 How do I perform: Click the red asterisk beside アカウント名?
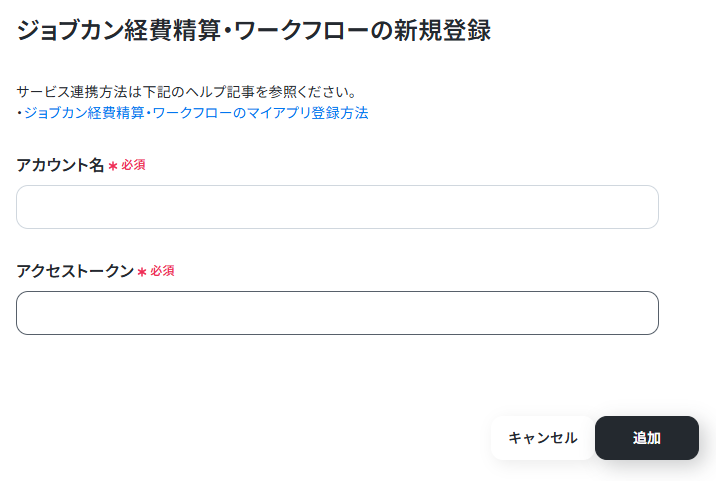(x=113, y=166)
